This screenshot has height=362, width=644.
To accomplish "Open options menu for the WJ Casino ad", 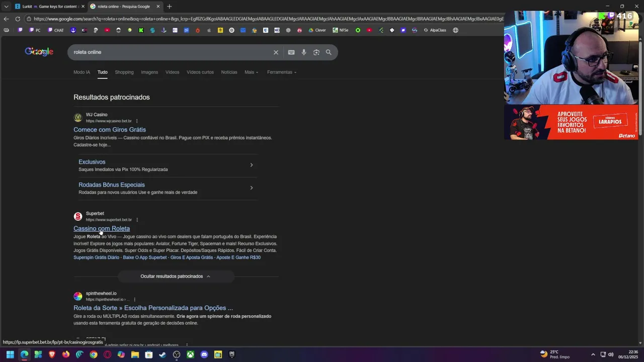I will (137, 121).
